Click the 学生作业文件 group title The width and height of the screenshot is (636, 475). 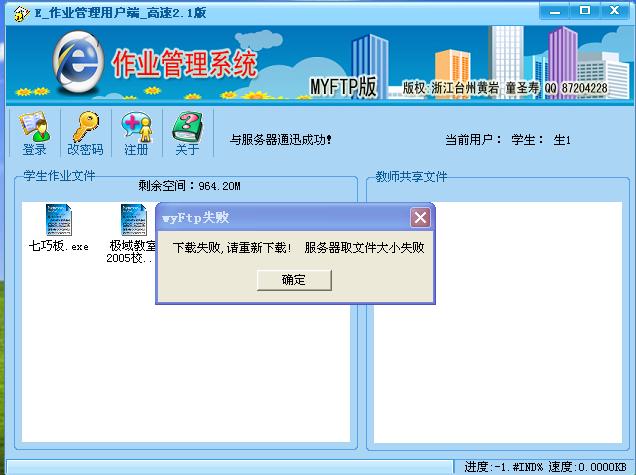pyautogui.click(x=59, y=176)
